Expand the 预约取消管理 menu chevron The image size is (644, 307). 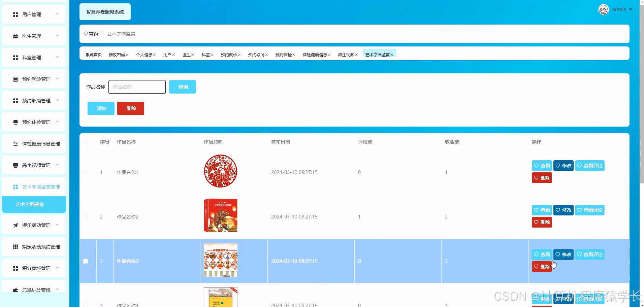tap(57, 100)
